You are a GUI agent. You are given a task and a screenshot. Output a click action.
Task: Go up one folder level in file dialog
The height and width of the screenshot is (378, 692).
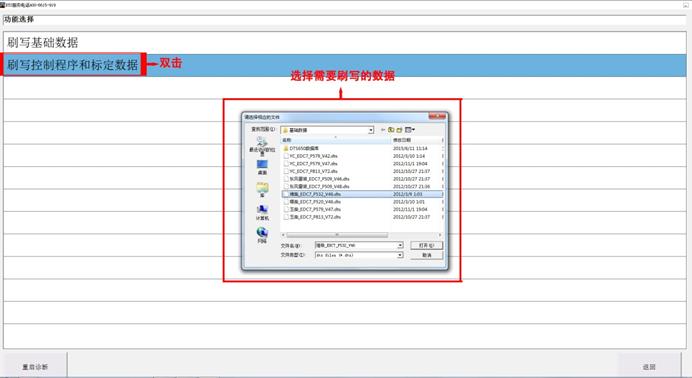(391, 130)
